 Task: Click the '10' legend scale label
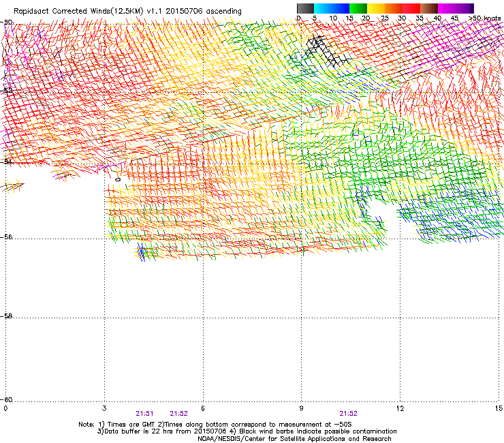[333, 18]
